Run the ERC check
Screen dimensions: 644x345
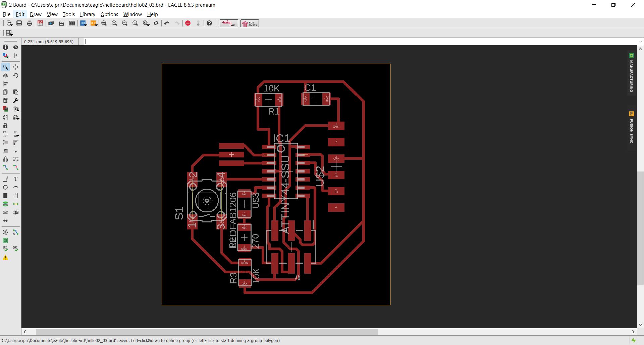5,249
